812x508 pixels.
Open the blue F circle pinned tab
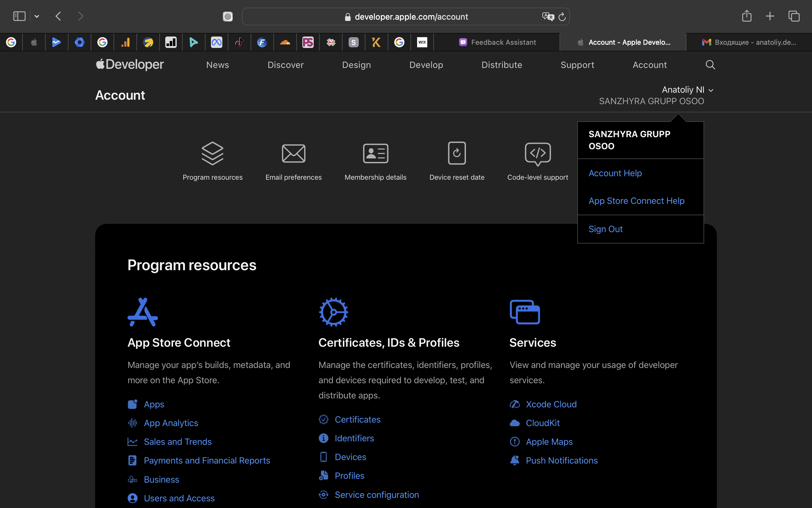[262, 42]
